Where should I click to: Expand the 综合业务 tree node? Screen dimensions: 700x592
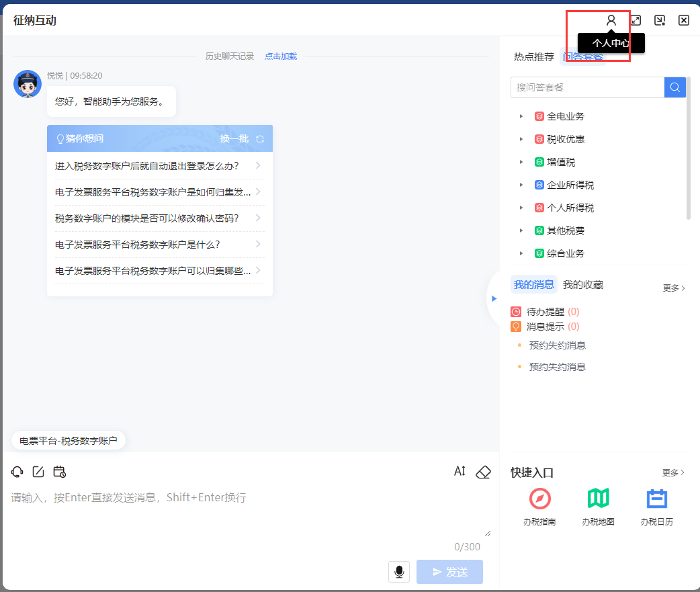tap(521, 253)
